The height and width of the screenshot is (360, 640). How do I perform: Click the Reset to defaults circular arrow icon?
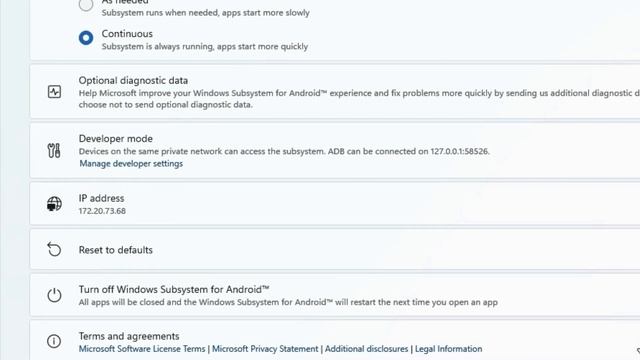pos(54,249)
